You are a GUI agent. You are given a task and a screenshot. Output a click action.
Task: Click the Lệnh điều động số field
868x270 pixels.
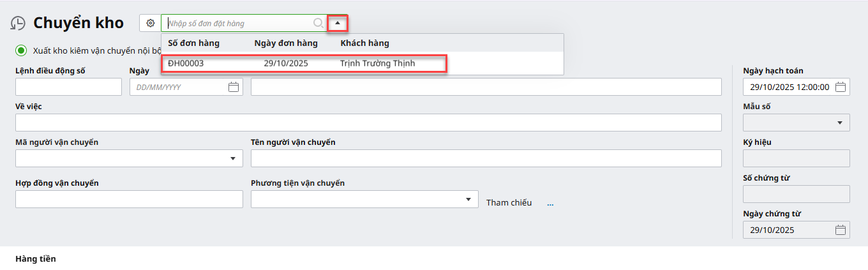pyautogui.click(x=68, y=87)
